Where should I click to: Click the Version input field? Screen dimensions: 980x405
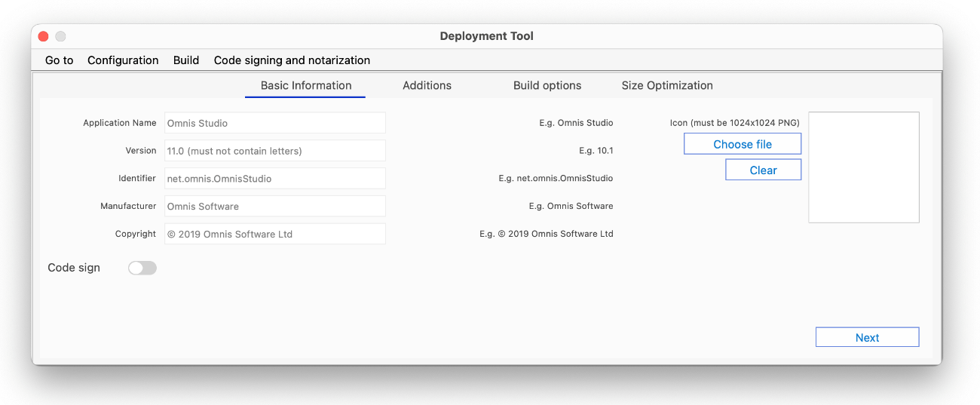275,151
